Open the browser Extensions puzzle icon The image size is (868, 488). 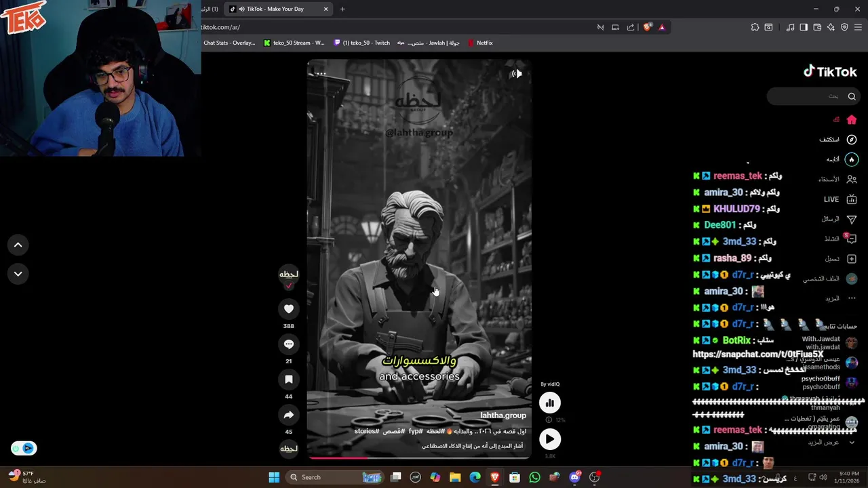pyautogui.click(x=755, y=27)
